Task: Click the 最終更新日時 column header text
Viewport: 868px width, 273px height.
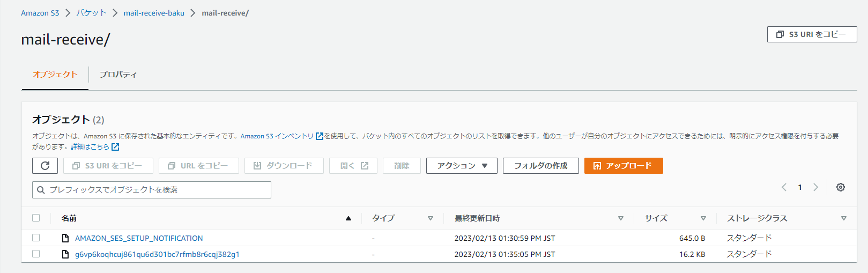Action: (x=477, y=218)
